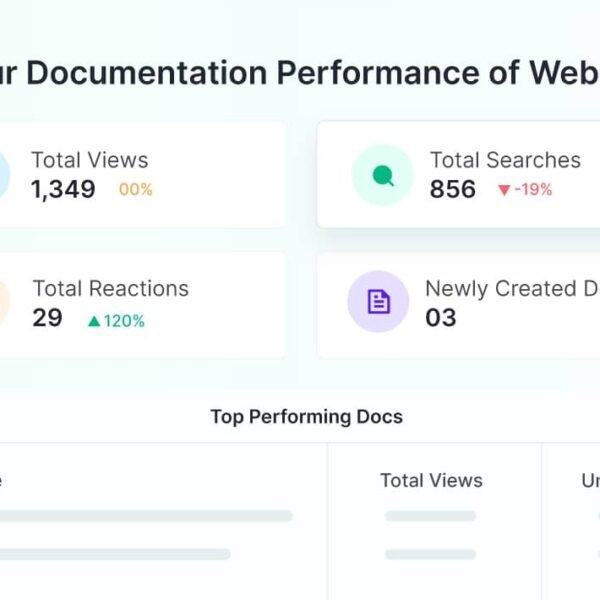Click the yellow 00% change indicator
The image size is (600, 600).
pos(136,189)
